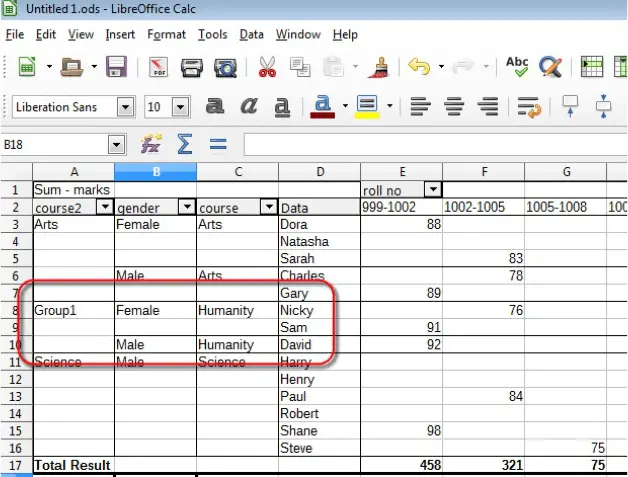Apply Underline formatting
Viewport: 628px width, 477px height.
(x=282, y=107)
